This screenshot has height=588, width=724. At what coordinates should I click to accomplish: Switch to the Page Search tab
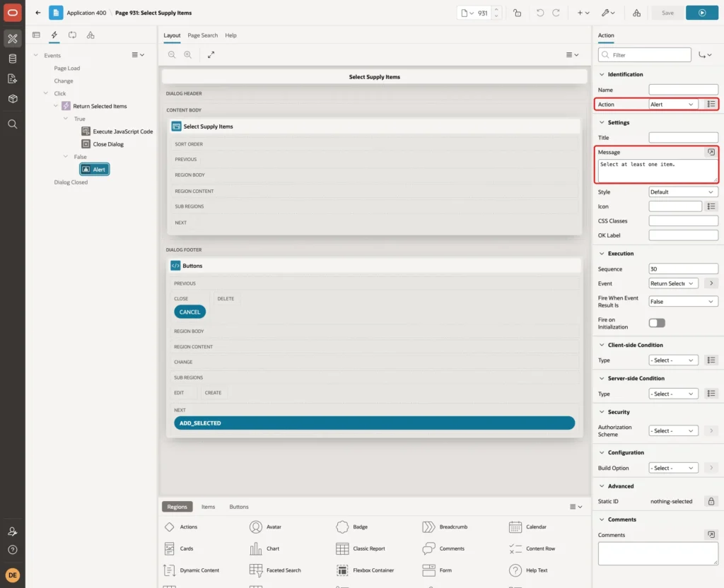[x=203, y=35]
